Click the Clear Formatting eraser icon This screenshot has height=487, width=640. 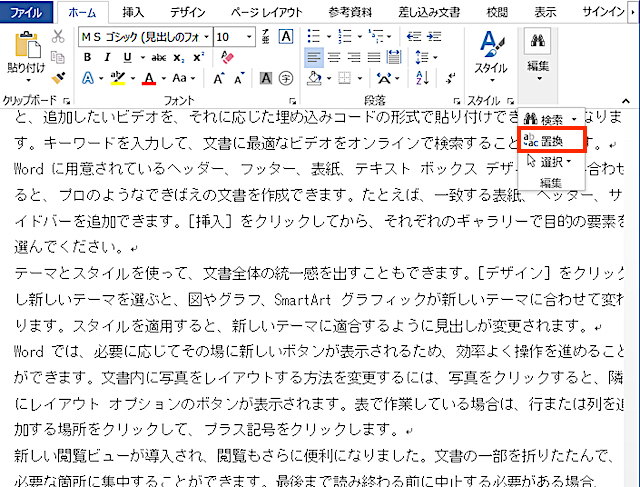226,57
